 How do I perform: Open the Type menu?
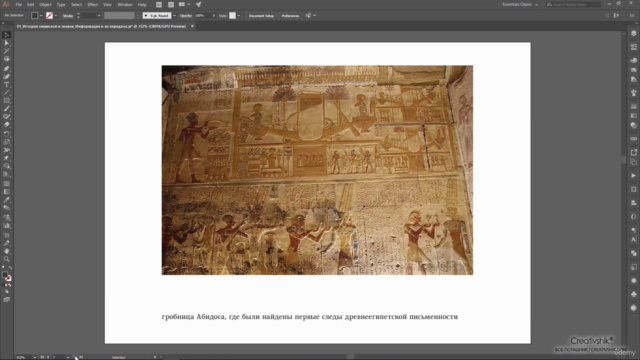[61, 4]
